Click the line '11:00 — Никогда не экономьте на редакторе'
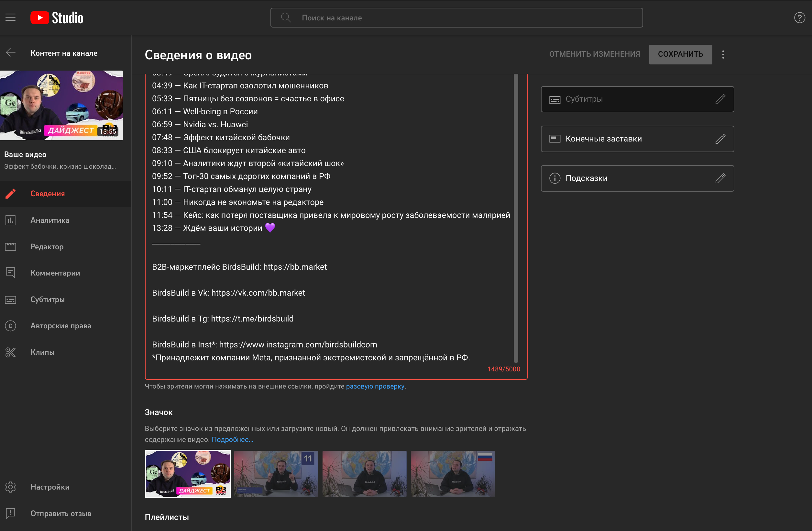This screenshot has height=531, width=812. coord(238,202)
